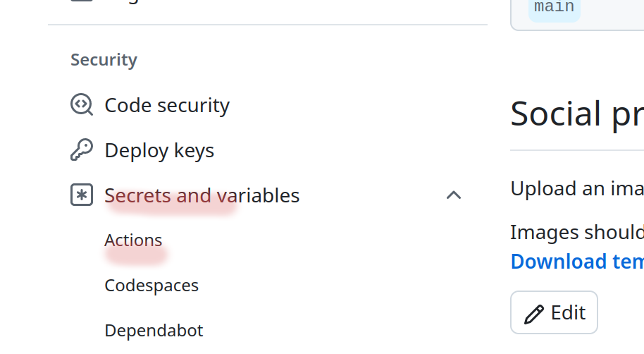Viewport: 644px width, 354px height.
Task: Open the Code security settings label
Action: (x=167, y=105)
